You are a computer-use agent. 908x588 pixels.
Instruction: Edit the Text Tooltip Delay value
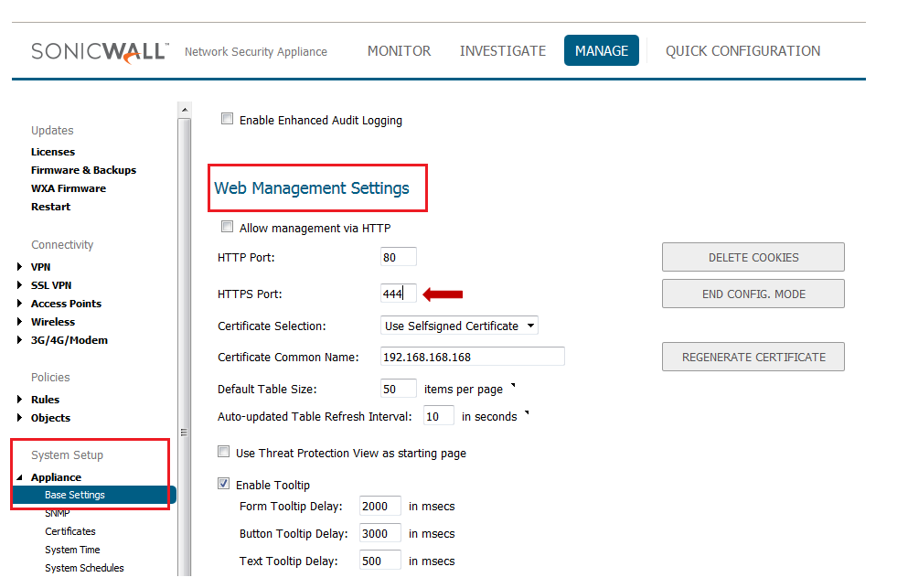(379, 561)
